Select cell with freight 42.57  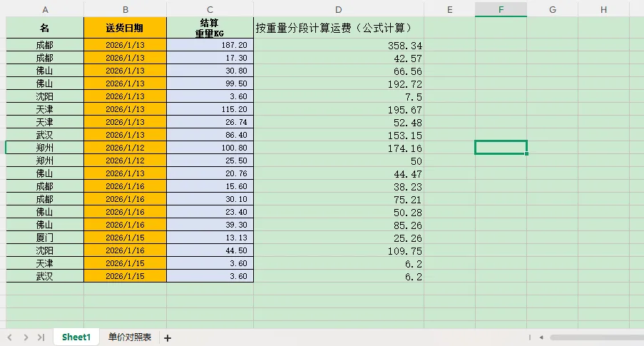coord(339,58)
